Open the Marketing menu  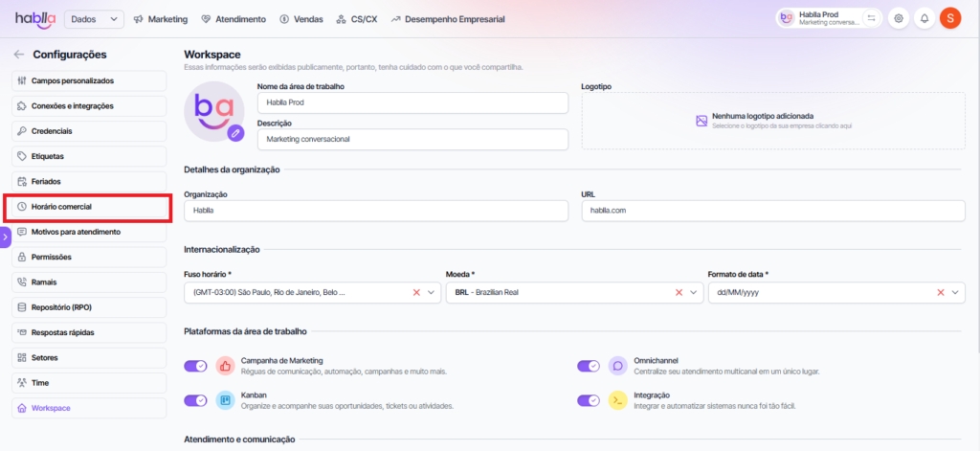161,18
